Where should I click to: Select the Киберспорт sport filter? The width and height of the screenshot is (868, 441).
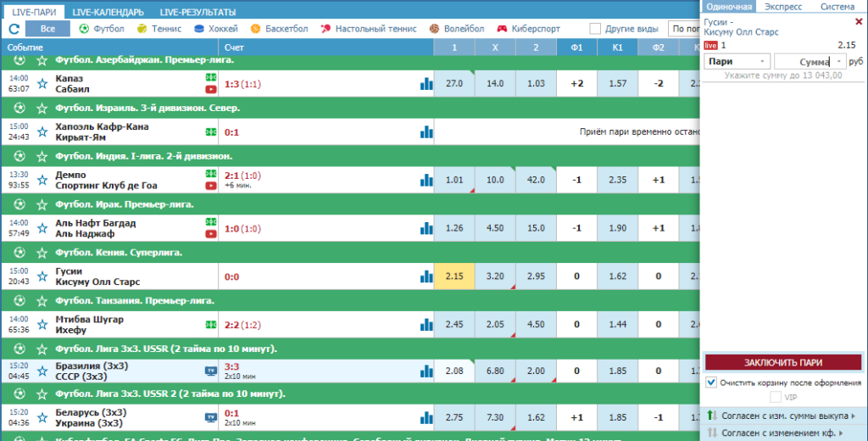(x=528, y=29)
